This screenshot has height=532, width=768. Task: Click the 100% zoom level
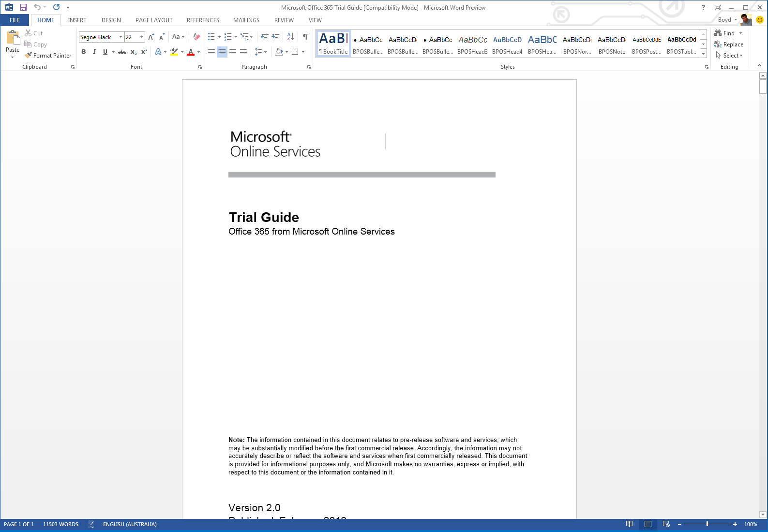(x=751, y=524)
